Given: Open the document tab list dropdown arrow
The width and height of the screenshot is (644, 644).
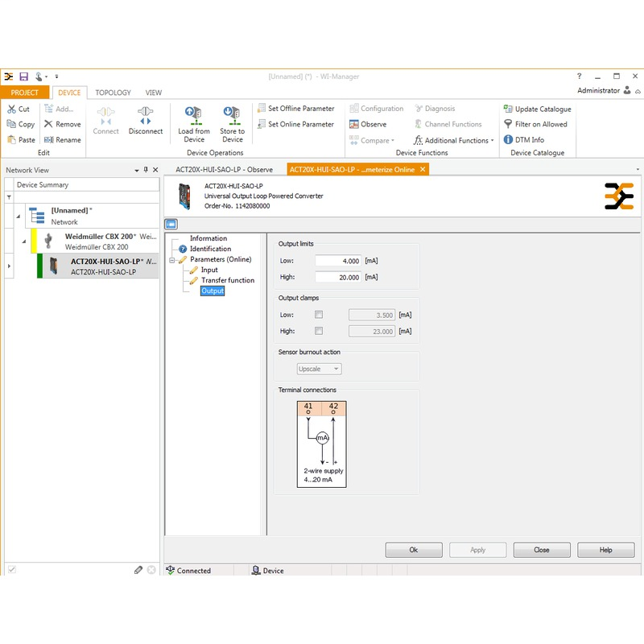Looking at the screenshot, I should pos(638,169).
